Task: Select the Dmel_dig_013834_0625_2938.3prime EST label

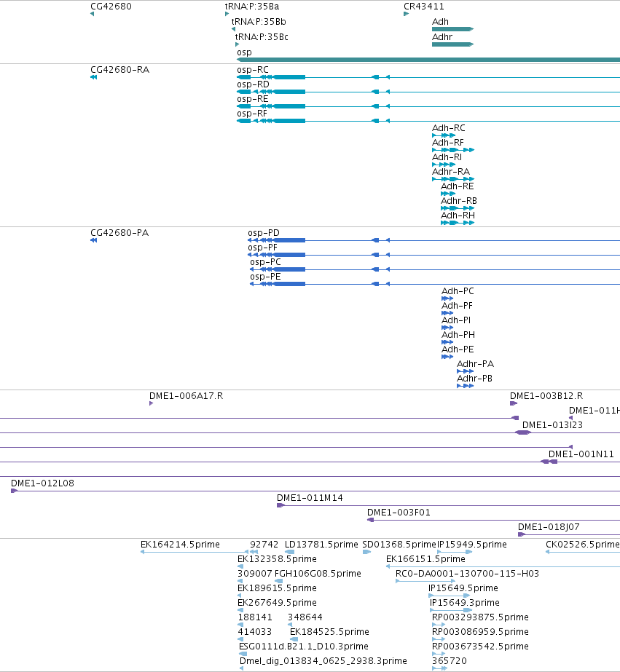Action: click(x=323, y=661)
